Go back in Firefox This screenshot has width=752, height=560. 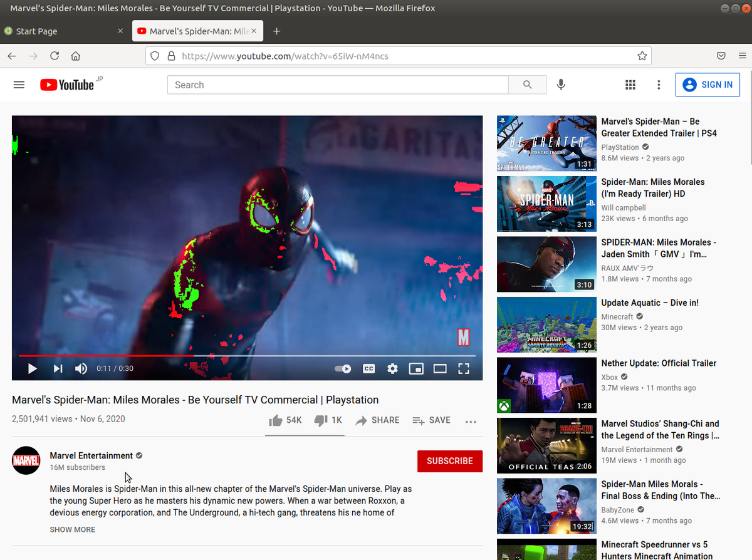12,56
